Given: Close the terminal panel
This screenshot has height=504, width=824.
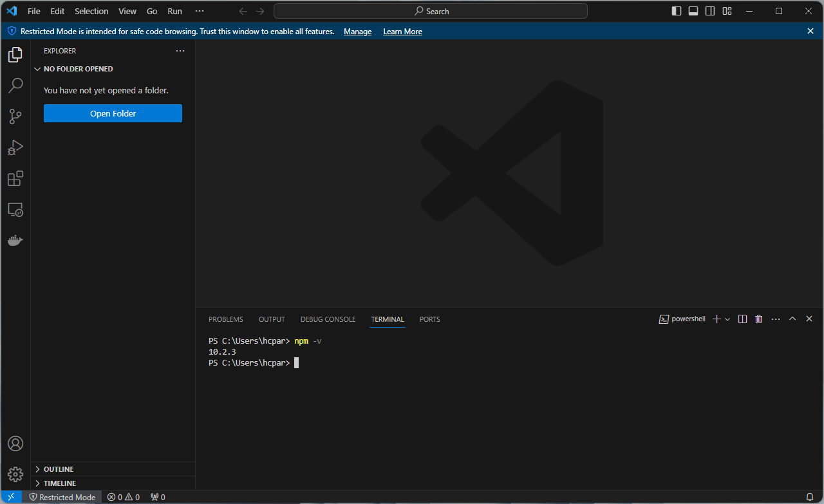Looking at the screenshot, I should (809, 319).
